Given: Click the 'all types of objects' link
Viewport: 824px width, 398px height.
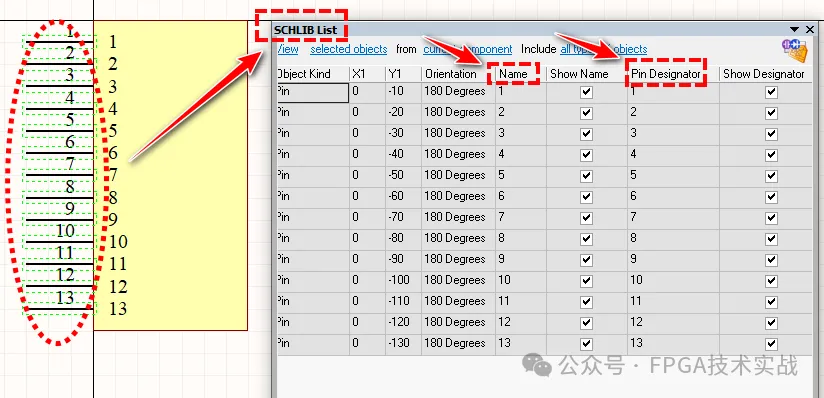Looking at the screenshot, I should [604, 49].
